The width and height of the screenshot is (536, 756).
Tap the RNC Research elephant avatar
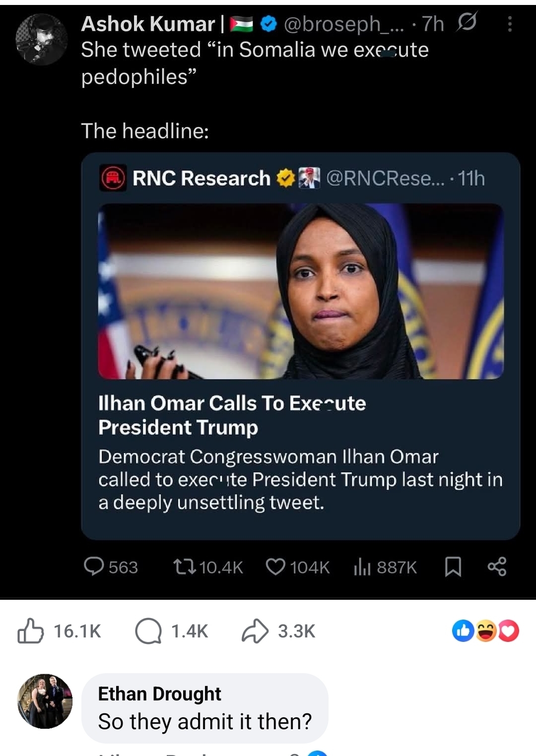pos(114,178)
